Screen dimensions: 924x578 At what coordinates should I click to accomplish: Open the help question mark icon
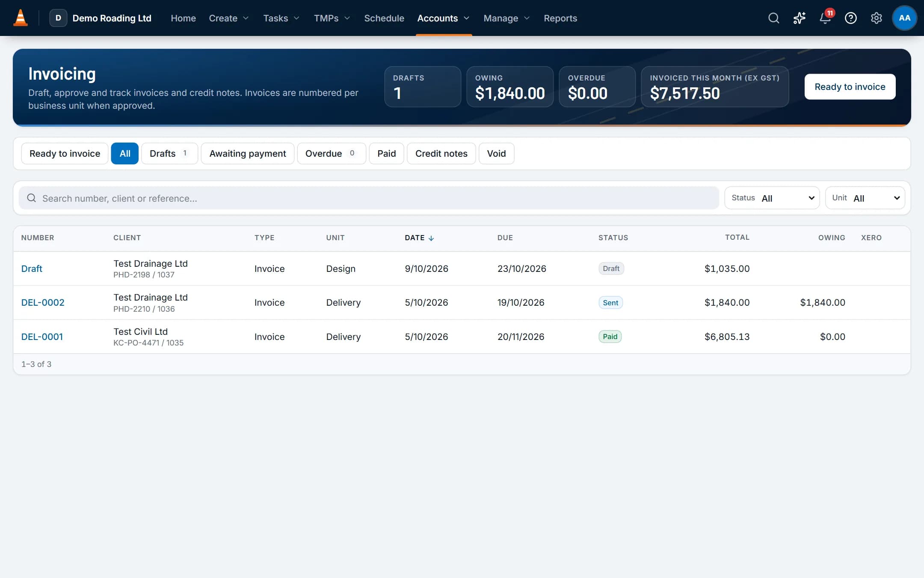point(850,18)
